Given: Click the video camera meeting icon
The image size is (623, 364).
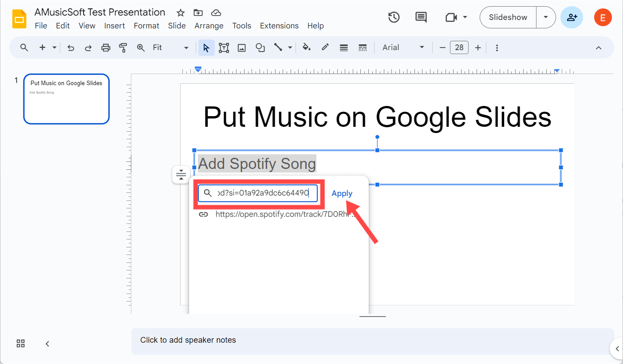Looking at the screenshot, I should 451,17.
